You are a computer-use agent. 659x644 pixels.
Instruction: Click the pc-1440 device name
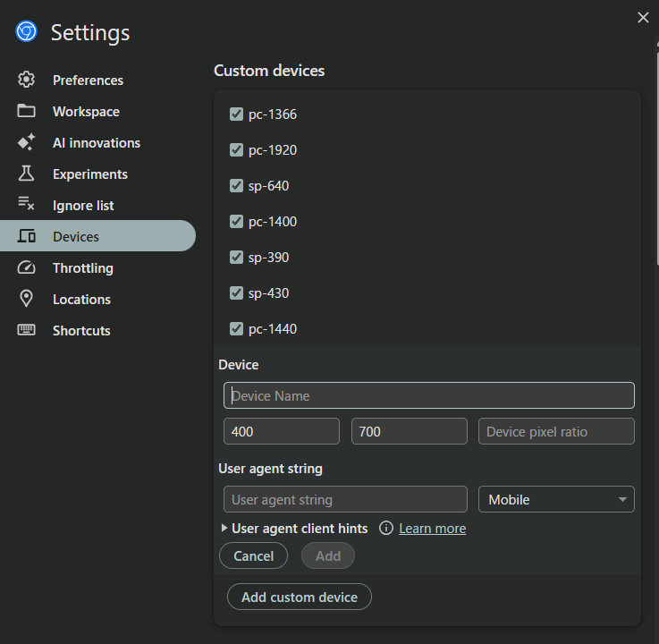pyautogui.click(x=273, y=329)
